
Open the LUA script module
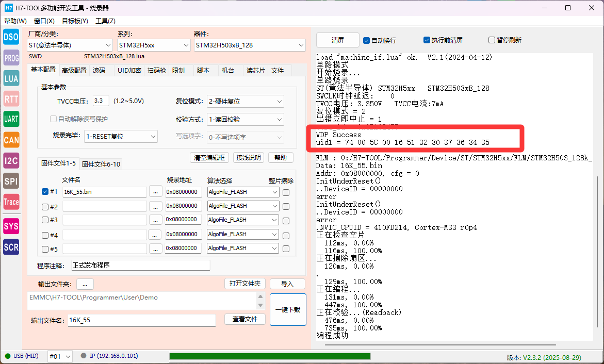(x=11, y=78)
